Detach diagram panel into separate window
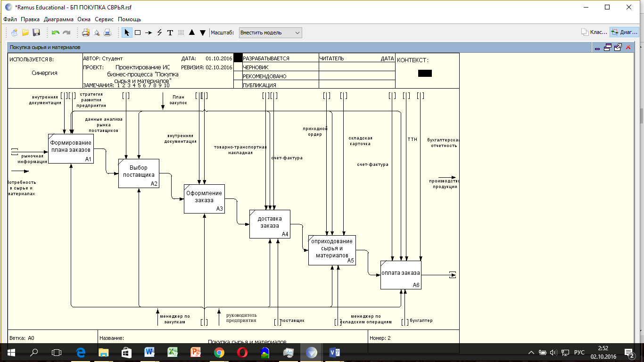Viewport: 644px width, 362px height. point(618,47)
